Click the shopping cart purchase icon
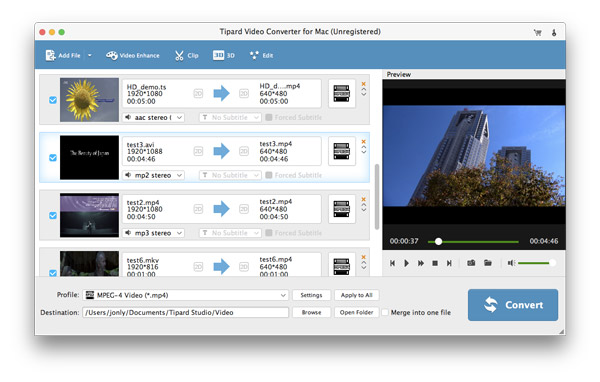600x382 pixels. pos(538,33)
